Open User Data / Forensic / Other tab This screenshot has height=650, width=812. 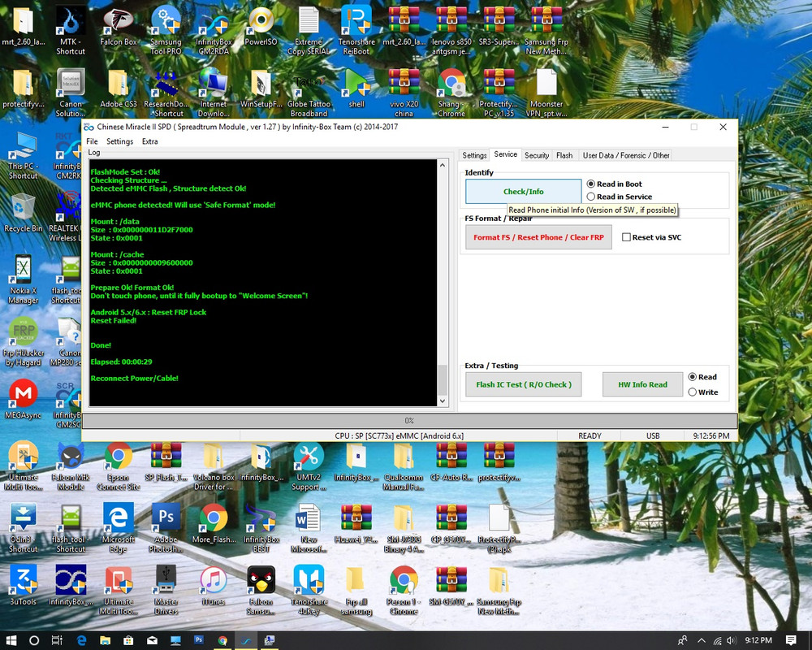point(625,155)
